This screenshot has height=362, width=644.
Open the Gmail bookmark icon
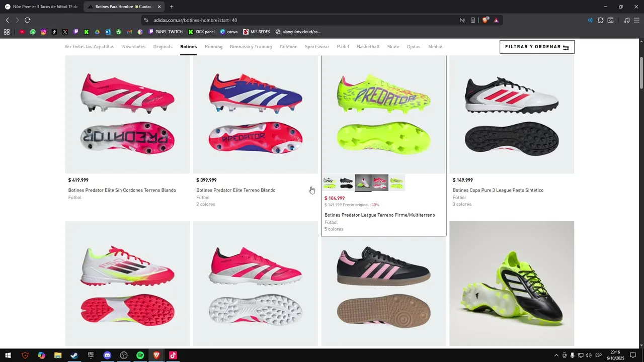point(129,32)
